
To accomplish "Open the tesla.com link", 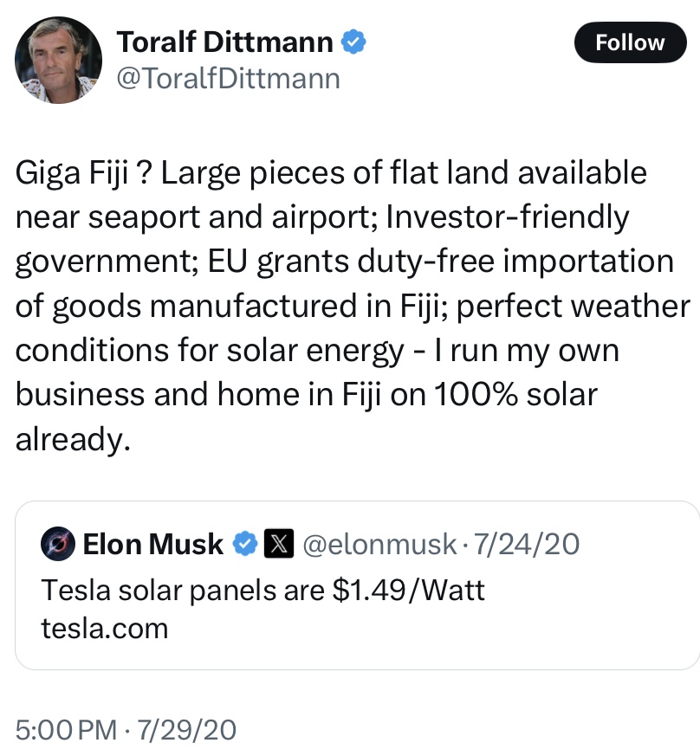I will point(104,628).
